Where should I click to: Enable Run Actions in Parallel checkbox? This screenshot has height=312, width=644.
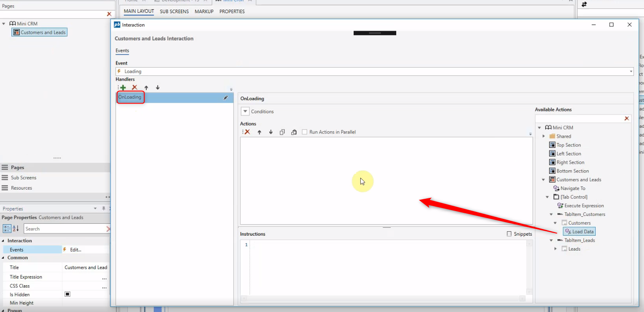pos(304,132)
